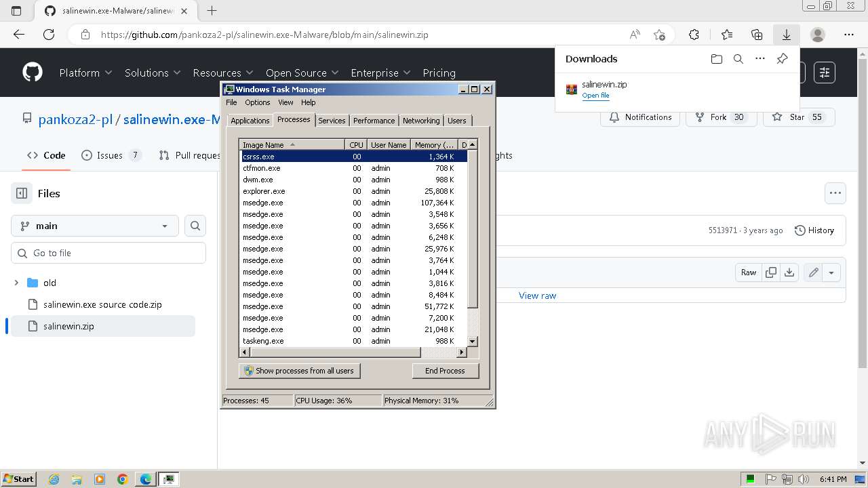
Task: Expand the Resources menu
Action: point(223,73)
